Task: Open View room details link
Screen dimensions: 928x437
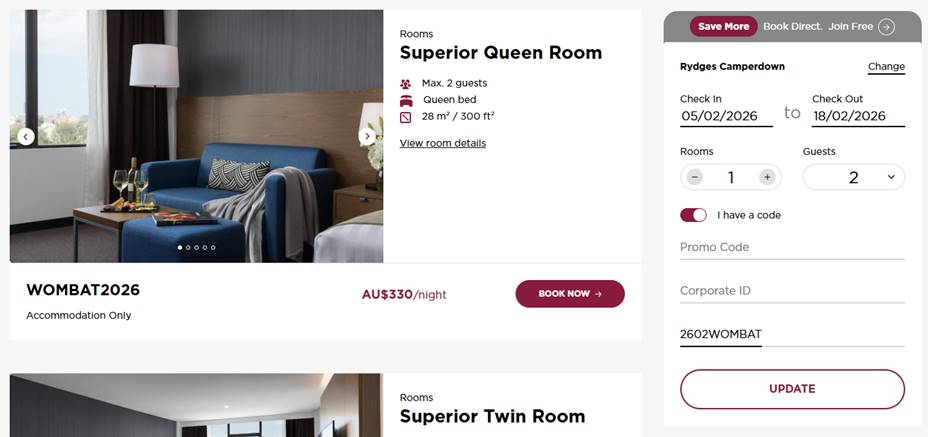Action: 443,143
